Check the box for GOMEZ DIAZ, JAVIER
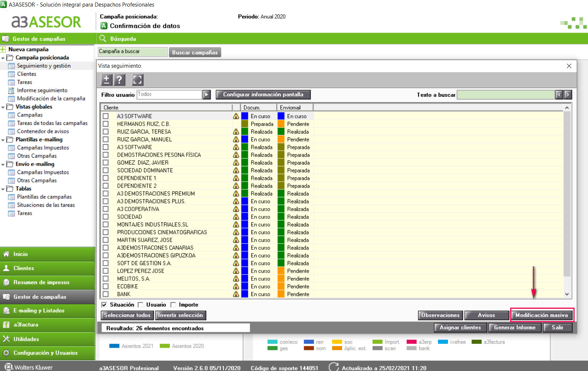 106,162
